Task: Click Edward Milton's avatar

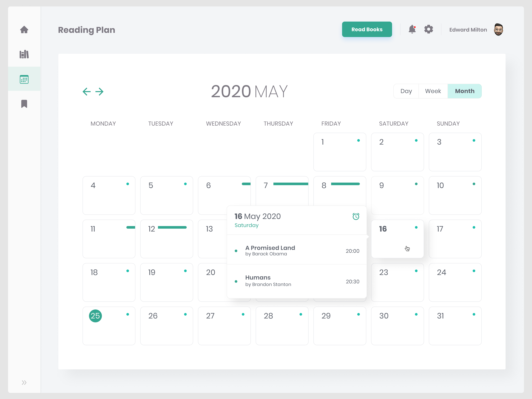Action: click(498, 30)
